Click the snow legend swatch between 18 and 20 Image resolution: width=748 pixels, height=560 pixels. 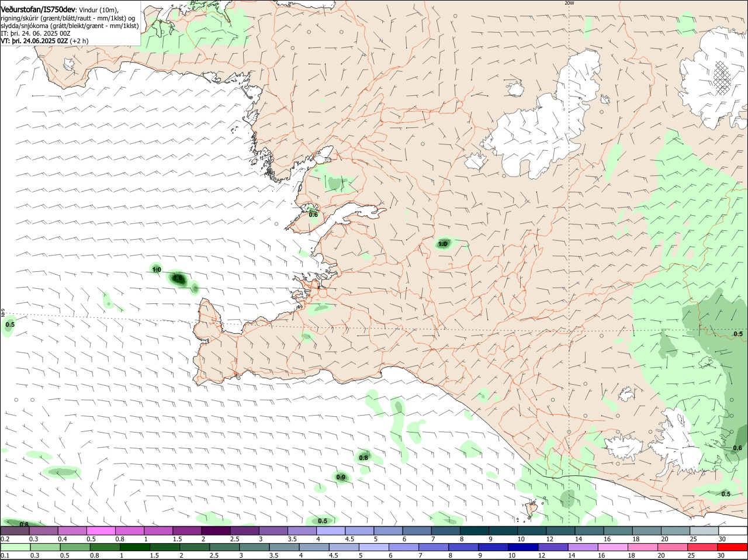[647, 531]
